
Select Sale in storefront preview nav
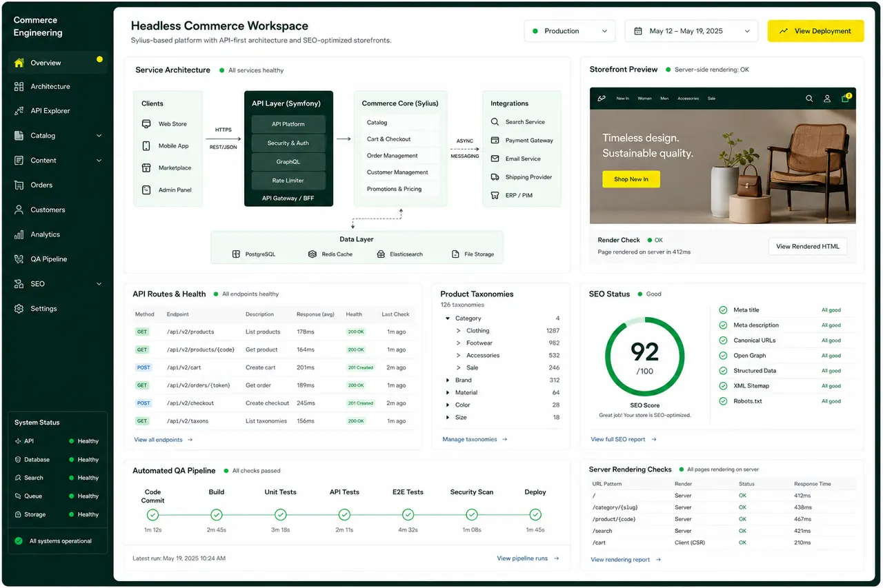711,99
